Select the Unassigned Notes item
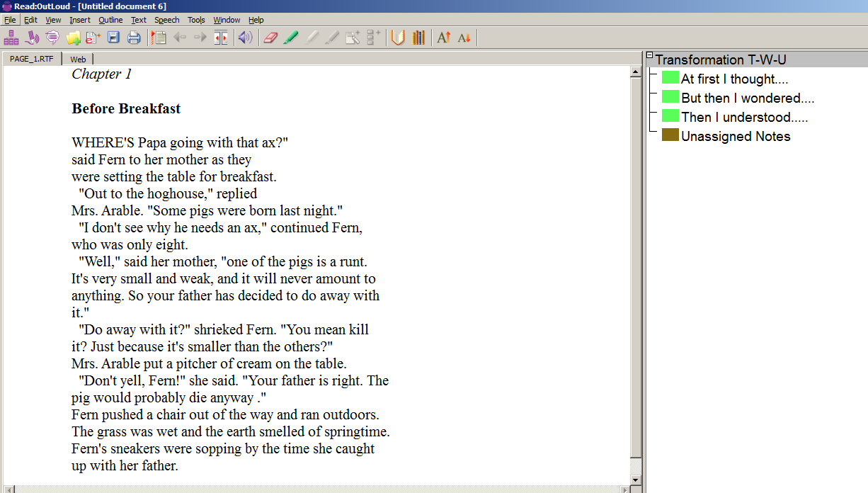The image size is (868, 493). point(736,137)
